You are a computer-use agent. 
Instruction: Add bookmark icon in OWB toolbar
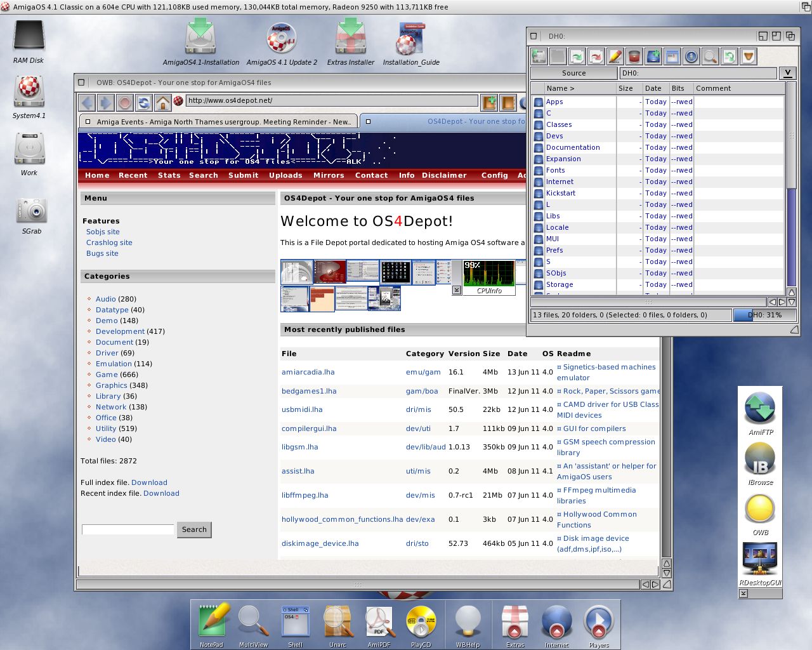pyautogui.click(x=489, y=102)
